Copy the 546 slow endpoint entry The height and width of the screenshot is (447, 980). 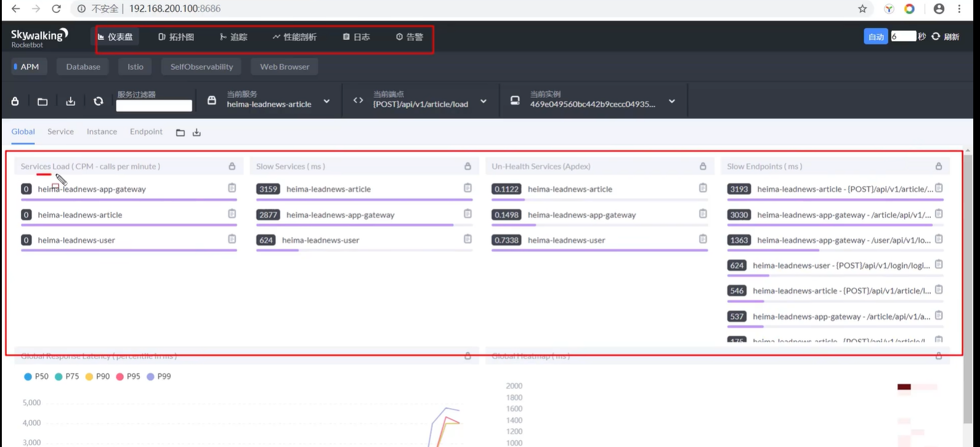click(939, 289)
